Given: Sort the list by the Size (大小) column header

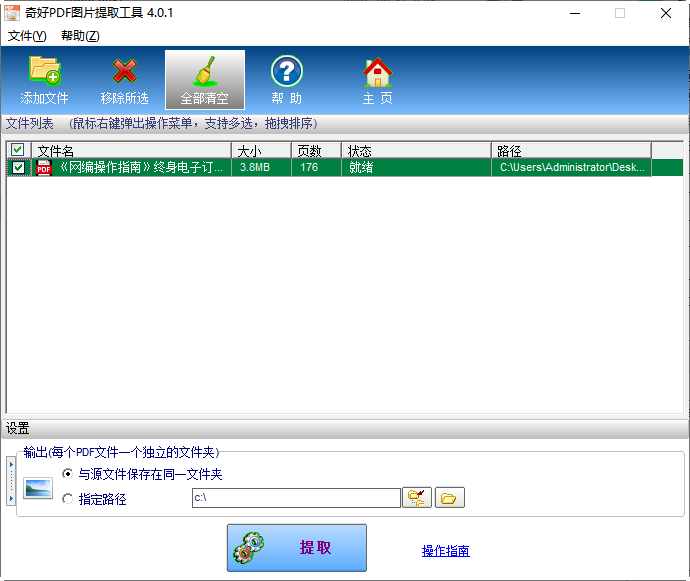Looking at the screenshot, I should pos(260,150).
